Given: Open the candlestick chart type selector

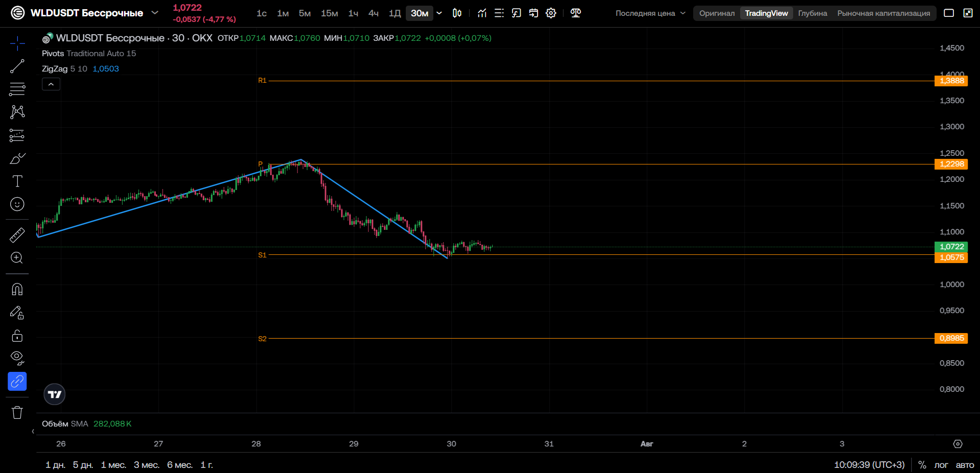Looking at the screenshot, I should (x=457, y=13).
